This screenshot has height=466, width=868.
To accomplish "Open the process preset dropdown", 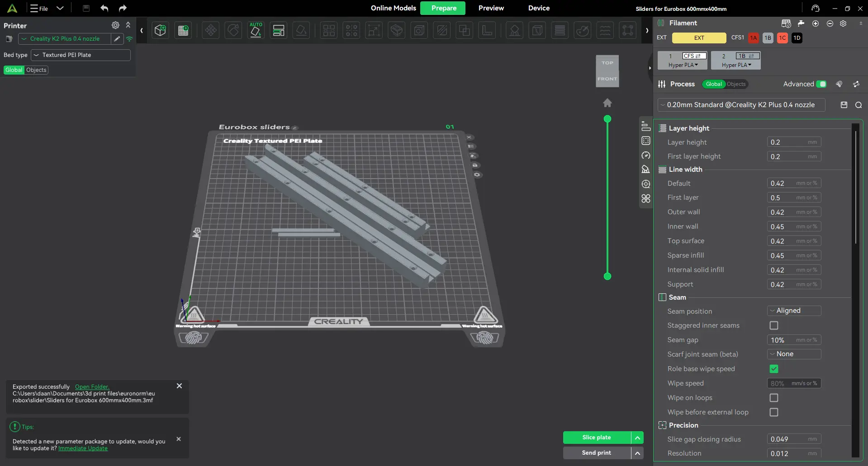I will (741, 105).
